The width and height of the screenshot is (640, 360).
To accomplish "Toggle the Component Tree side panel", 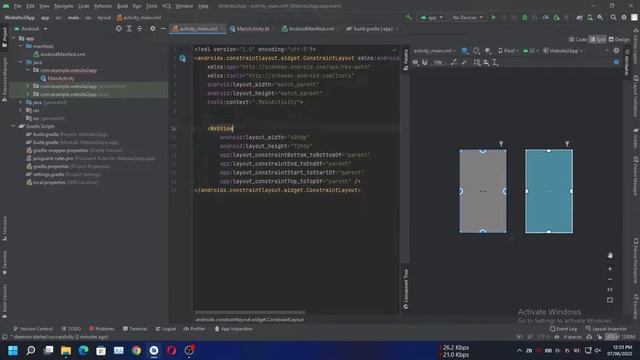I will click(406, 289).
